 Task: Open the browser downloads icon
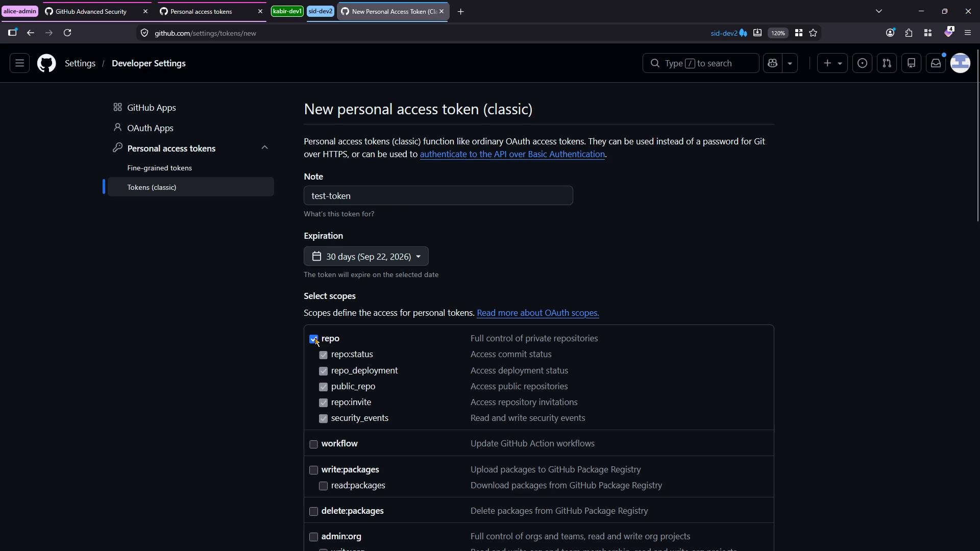click(757, 33)
